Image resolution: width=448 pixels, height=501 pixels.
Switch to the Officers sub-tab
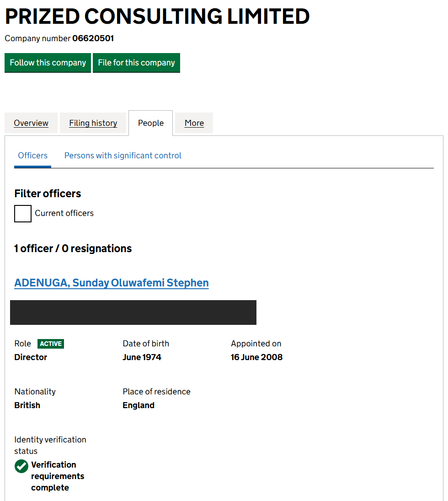(x=32, y=156)
